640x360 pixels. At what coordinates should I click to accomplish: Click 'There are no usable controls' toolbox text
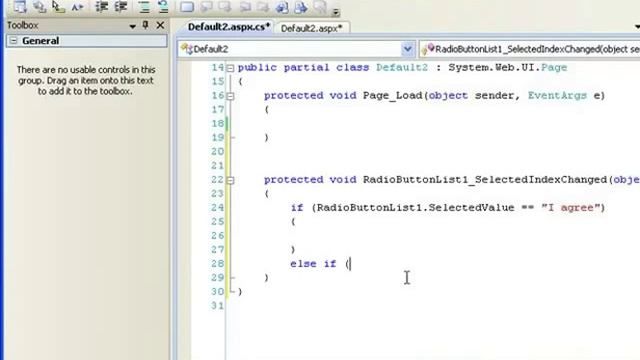coord(86,80)
